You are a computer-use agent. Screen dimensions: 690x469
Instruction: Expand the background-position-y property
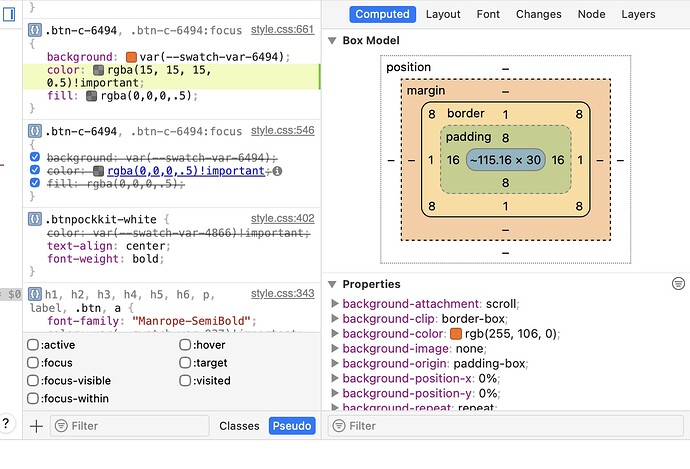334,393
